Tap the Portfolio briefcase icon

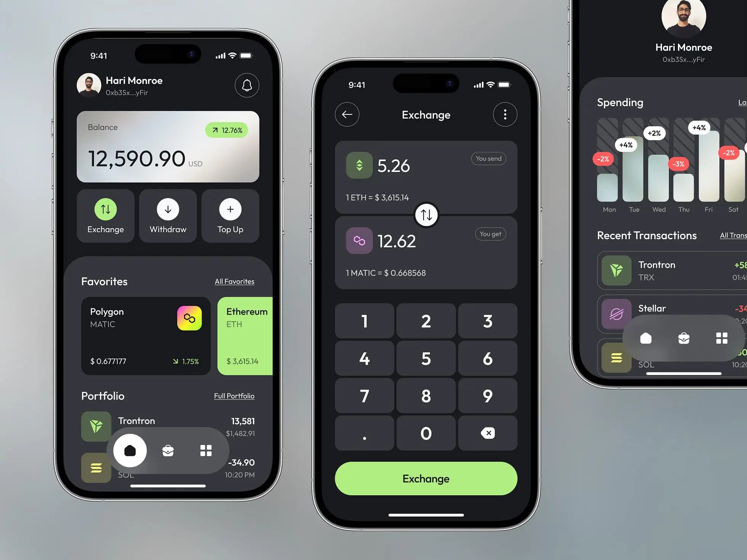coord(168,451)
